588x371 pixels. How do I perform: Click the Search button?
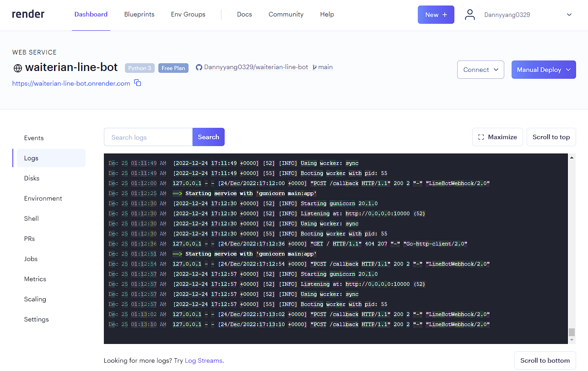[209, 137]
